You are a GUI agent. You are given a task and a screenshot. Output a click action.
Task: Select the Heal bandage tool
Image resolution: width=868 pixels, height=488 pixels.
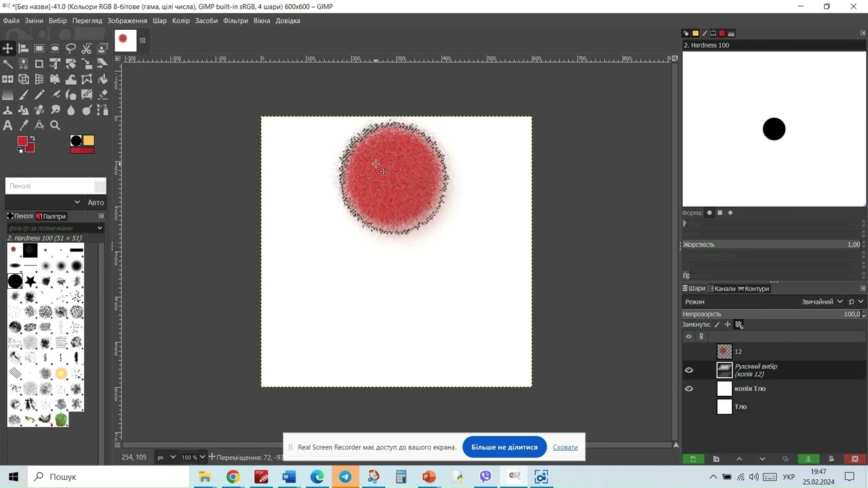[39, 110]
